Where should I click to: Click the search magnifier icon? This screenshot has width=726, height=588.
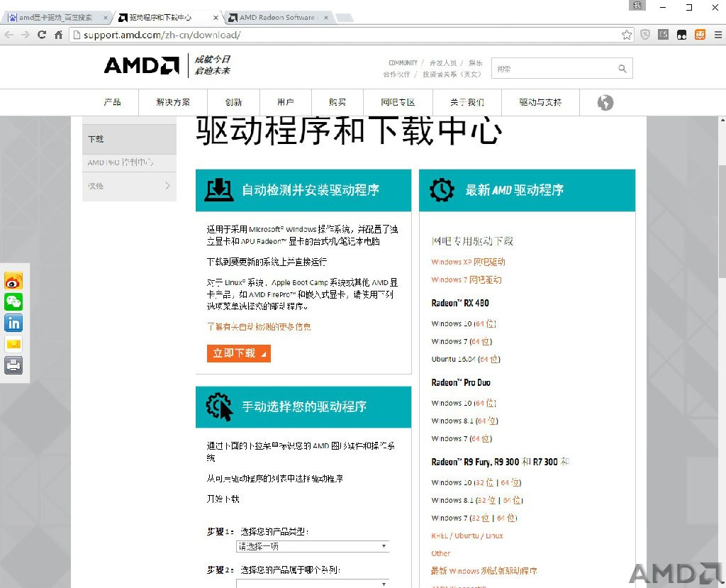pyautogui.click(x=622, y=69)
